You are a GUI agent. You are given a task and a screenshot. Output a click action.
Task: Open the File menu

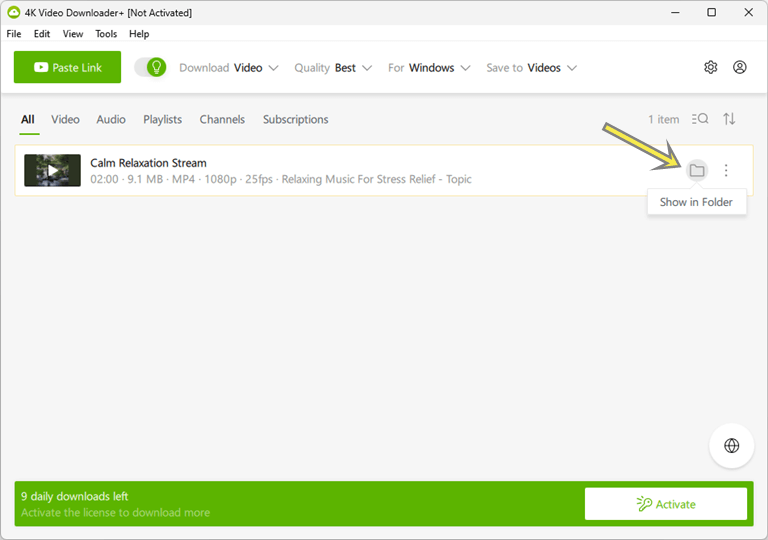click(x=14, y=34)
